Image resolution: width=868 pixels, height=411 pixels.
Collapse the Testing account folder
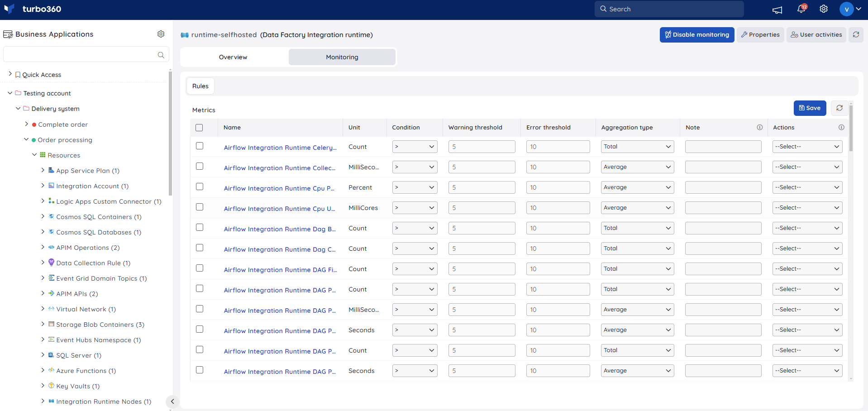coord(10,93)
